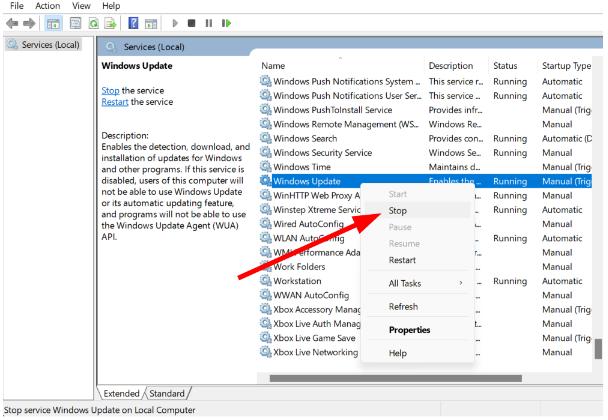Click gear icon beside Wired AutoConfig
The width and height of the screenshot is (608, 420).
pos(265,224)
